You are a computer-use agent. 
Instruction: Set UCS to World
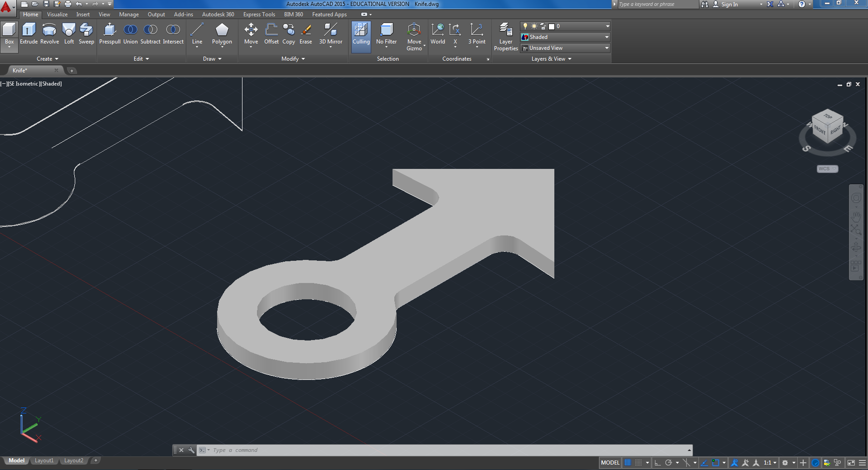click(438, 34)
